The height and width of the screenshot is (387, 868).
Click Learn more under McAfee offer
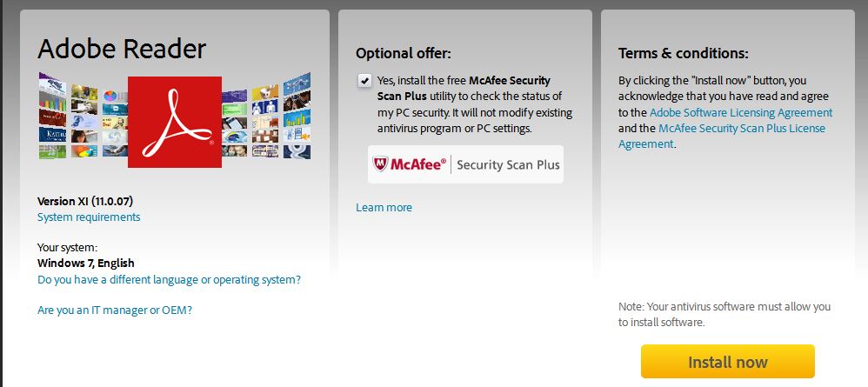click(384, 207)
